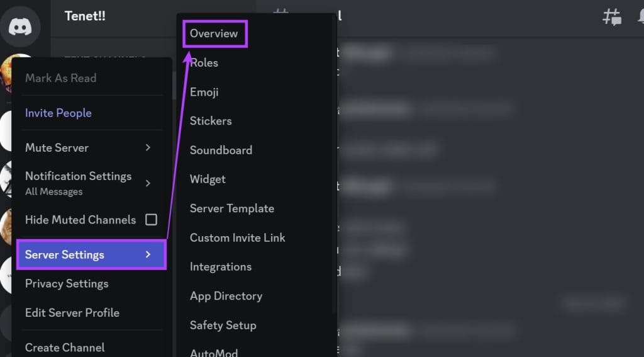Expand Notification Settings submenu chevron
This screenshot has height=357, width=644.
point(148,183)
